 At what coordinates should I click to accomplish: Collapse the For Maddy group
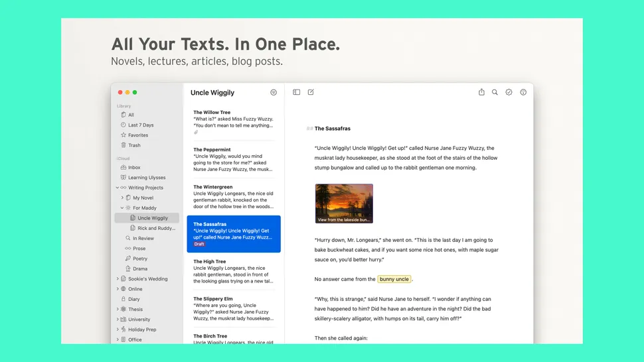click(x=122, y=208)
